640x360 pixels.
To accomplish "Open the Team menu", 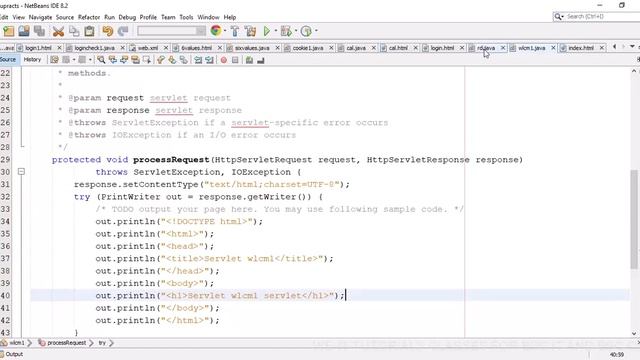I will 168,17.
